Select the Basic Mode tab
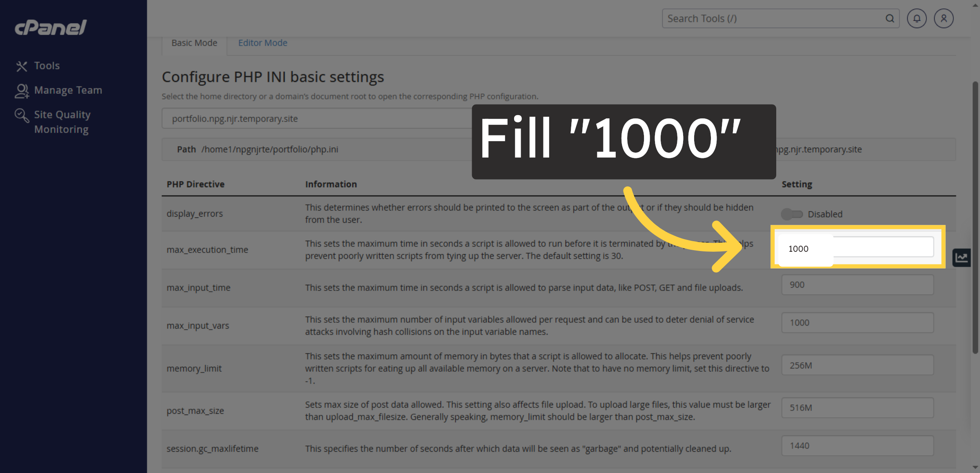This screenshot has height=473, width=980. point(194,43)
